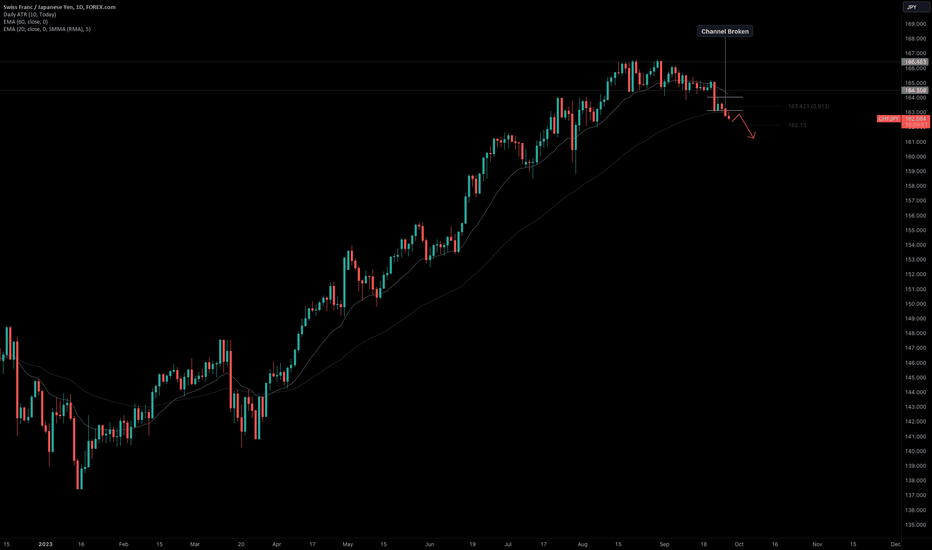Click 169.000 on the price axis
The width and height of the screenshot is (932, 550).
coord(916,24)
